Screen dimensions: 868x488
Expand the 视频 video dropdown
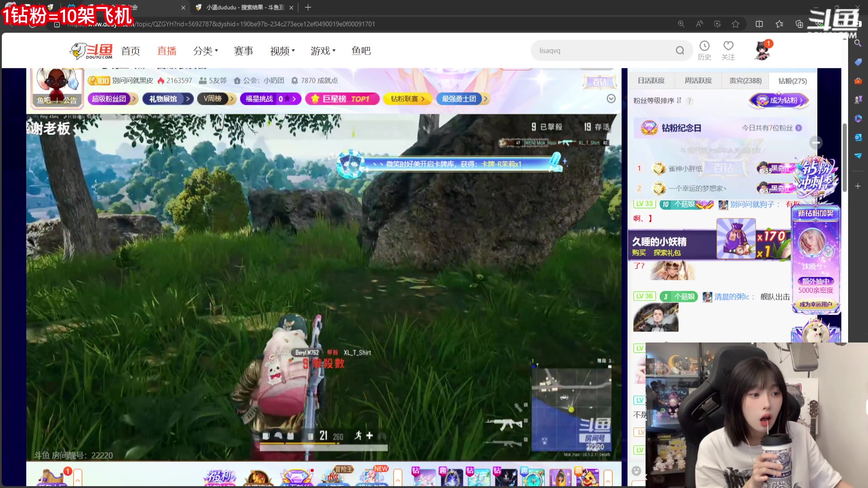click(283, 51)
